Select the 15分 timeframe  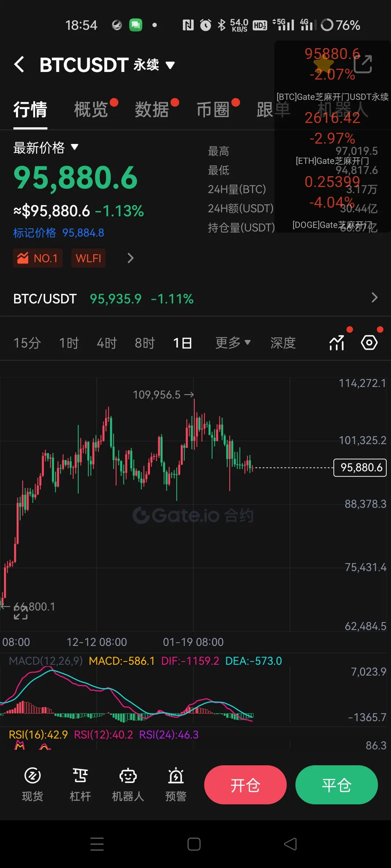[27, 343]
